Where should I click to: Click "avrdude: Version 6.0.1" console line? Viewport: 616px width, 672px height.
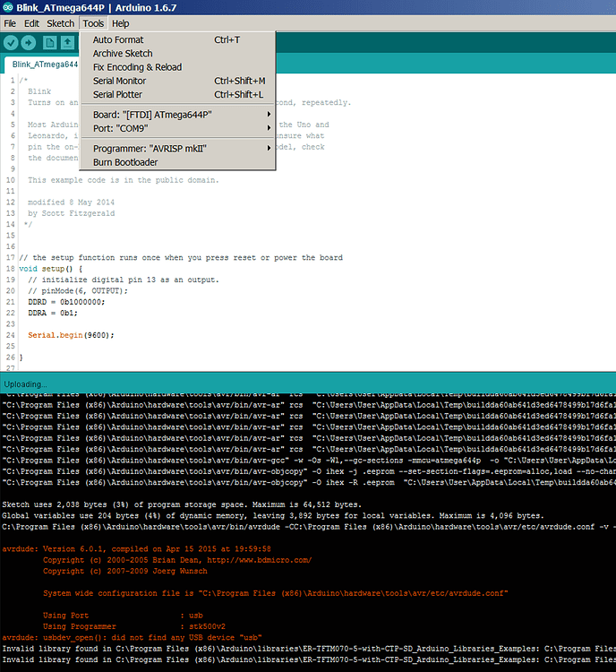[x=136, y=548]
